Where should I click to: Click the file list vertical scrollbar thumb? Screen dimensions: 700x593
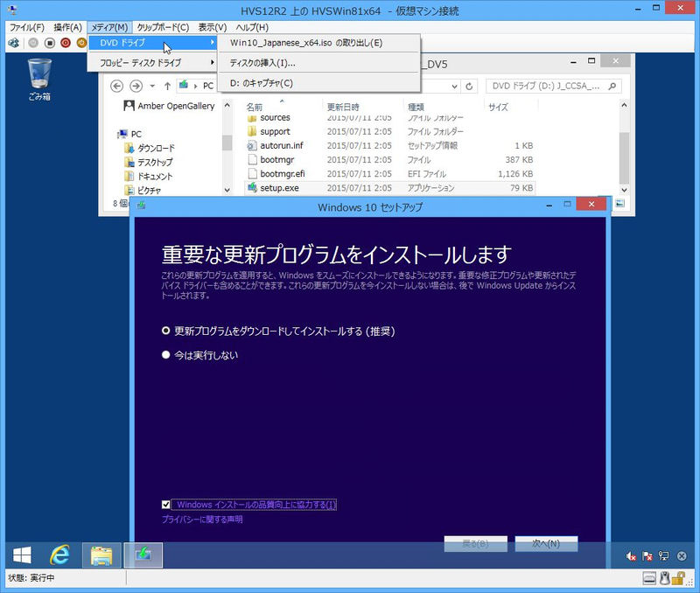point(624,157)
